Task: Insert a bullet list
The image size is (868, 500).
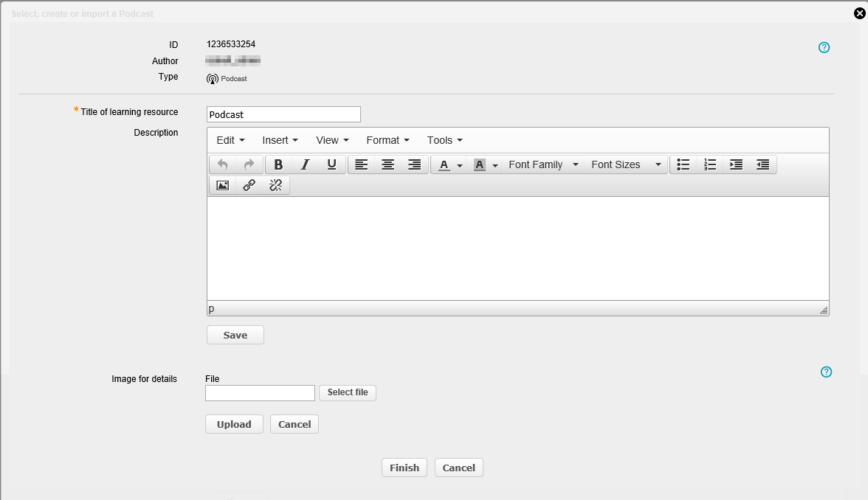Action: (x=683, y=164)
